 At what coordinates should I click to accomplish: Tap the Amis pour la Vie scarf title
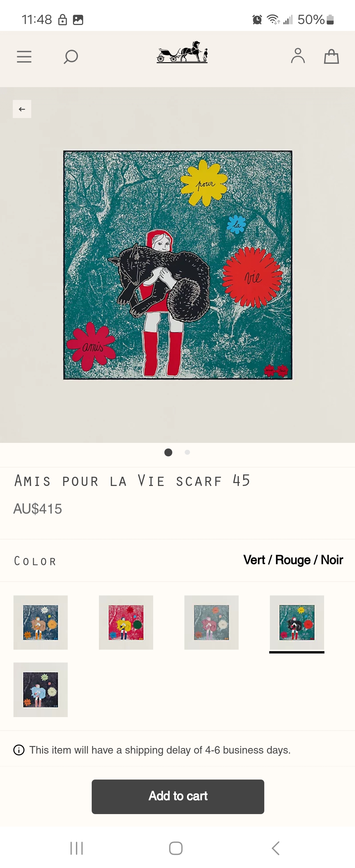[x=132, y=481]
